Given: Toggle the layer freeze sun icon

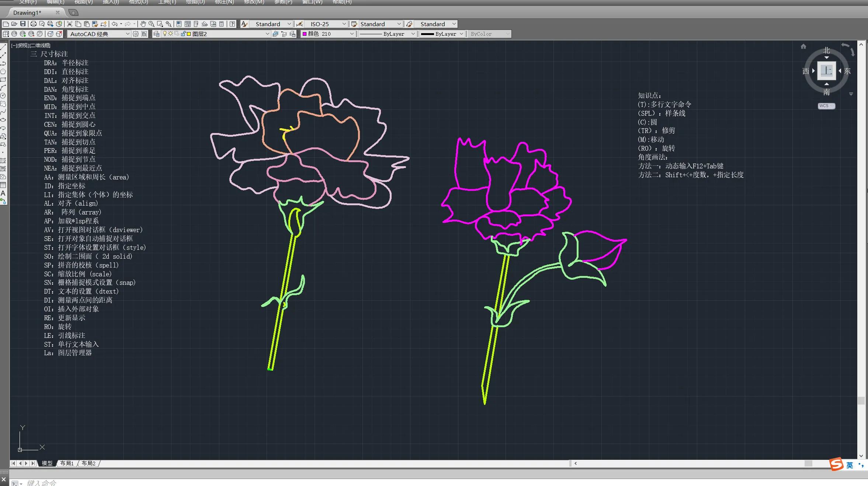Looking at the screenshot, I should coord(171,34).
